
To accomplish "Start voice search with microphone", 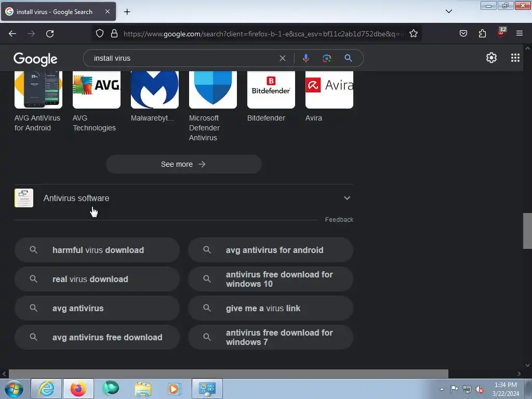I will click(x=305, y=58).
